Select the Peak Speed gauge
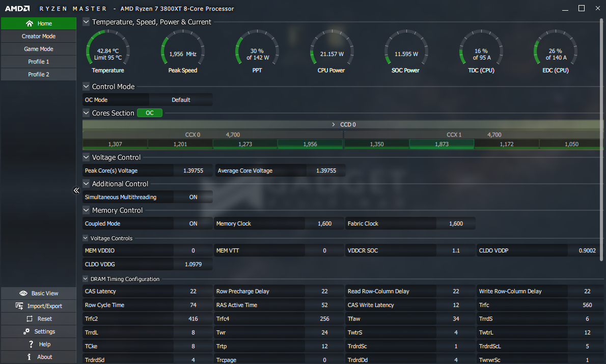 point(183,51)
